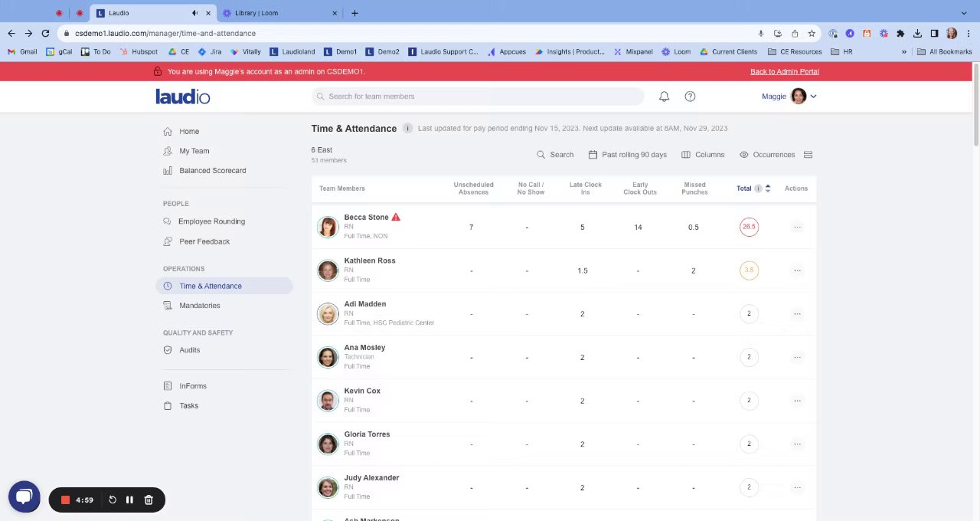Open Becca Stone's actions ellipsis
980x521 pixels.
pyautogui.click(x=797, y=227)
